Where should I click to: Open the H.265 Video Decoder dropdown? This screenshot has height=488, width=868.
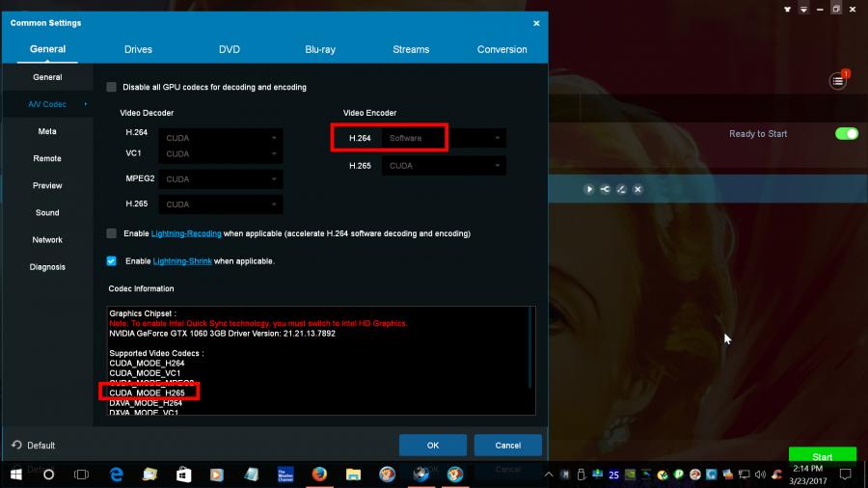[220, 204]
